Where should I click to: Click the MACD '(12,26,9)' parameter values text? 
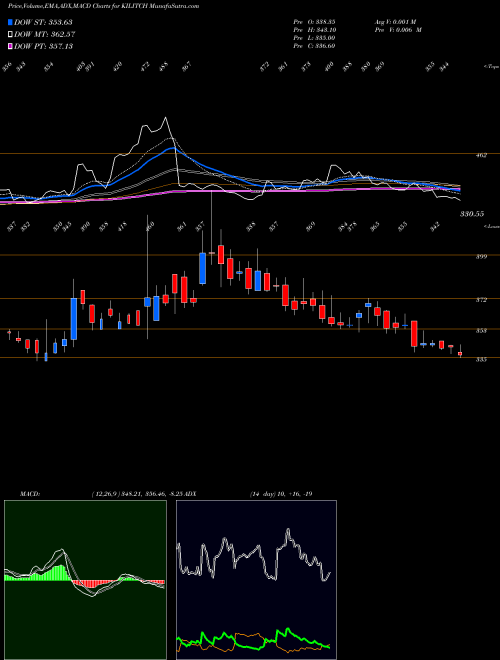(x=138, y=494)
